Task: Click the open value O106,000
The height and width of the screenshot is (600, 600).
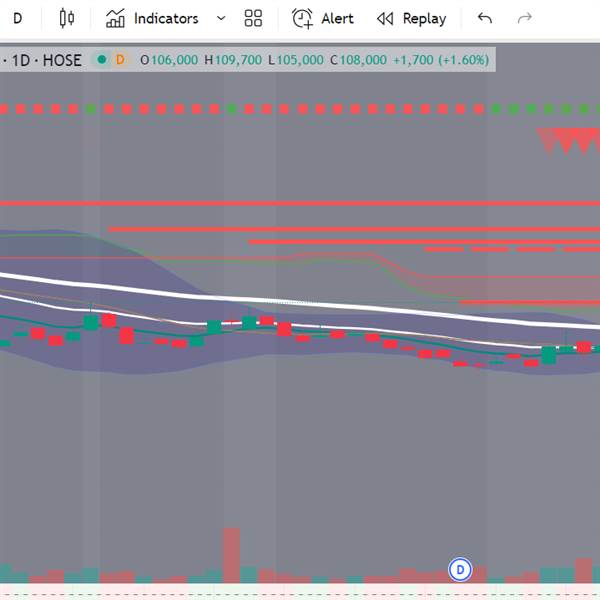Action: tap(169, 60)
